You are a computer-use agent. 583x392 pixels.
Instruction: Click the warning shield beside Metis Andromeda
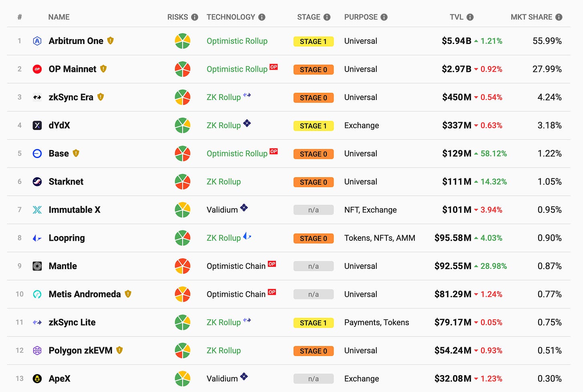pyautogui.click(x=128, y=294)
